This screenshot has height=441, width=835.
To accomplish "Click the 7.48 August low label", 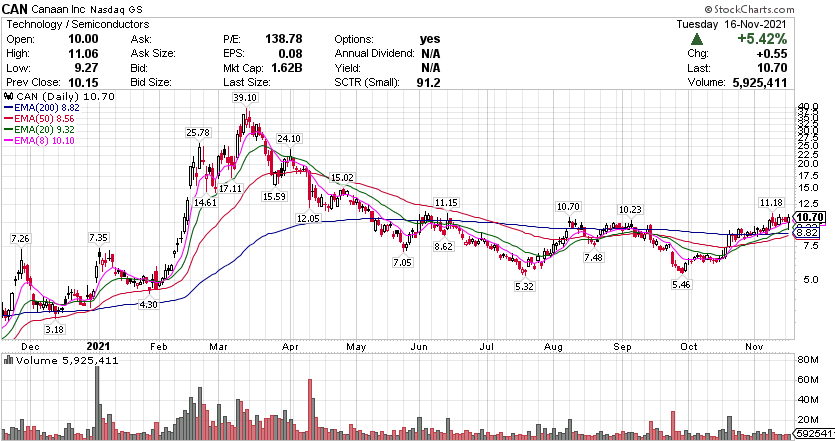I will (593, 258).
